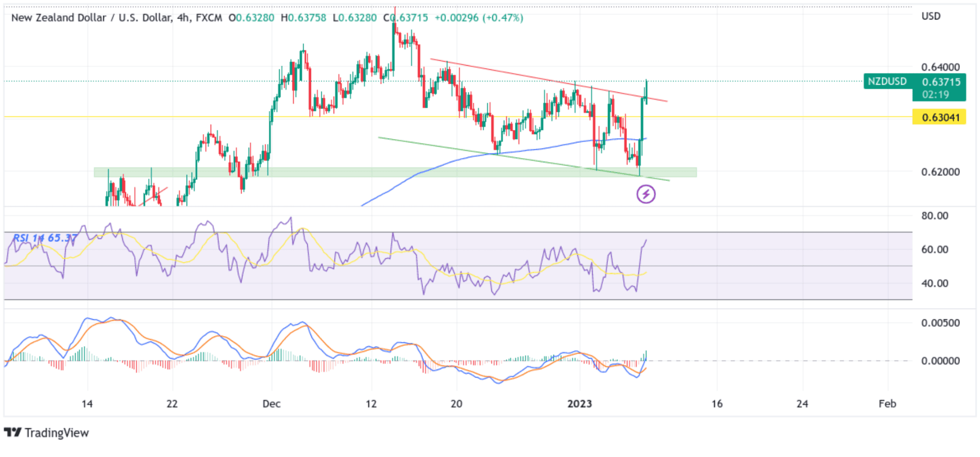Click the 22 date on time axis
The image size is (980, 457).
point(172,404)
